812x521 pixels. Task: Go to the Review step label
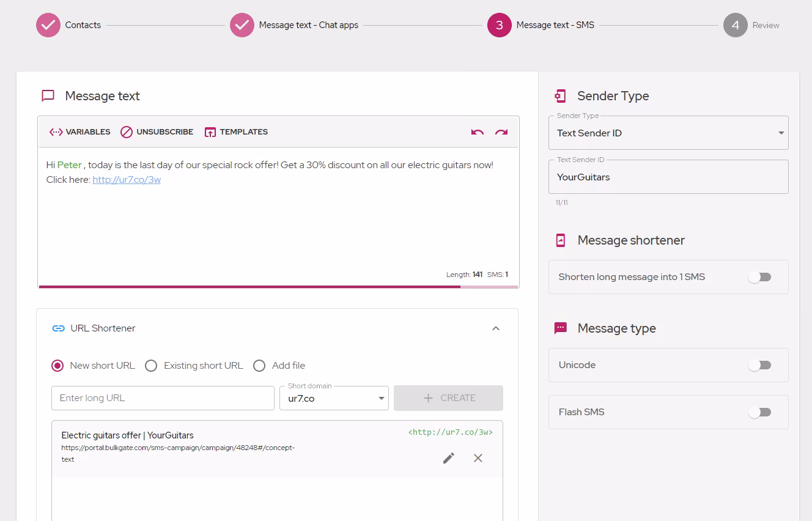pyautogui.click(x=766, y=25)
